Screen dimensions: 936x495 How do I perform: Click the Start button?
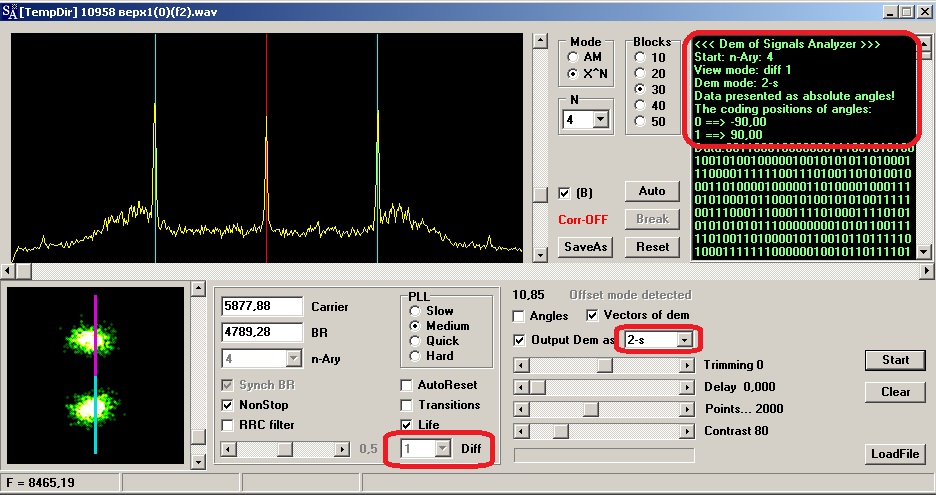[895, 360]
